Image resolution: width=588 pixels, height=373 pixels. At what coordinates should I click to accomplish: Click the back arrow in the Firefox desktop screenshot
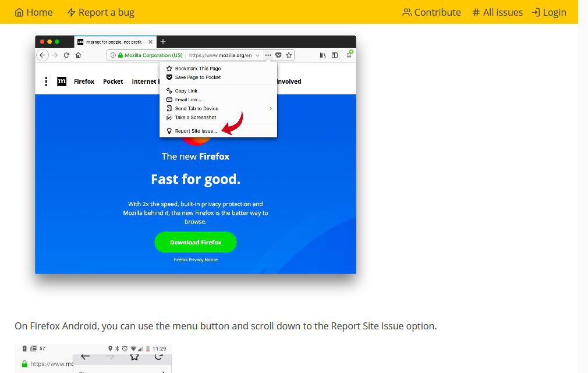coord(42,55)
